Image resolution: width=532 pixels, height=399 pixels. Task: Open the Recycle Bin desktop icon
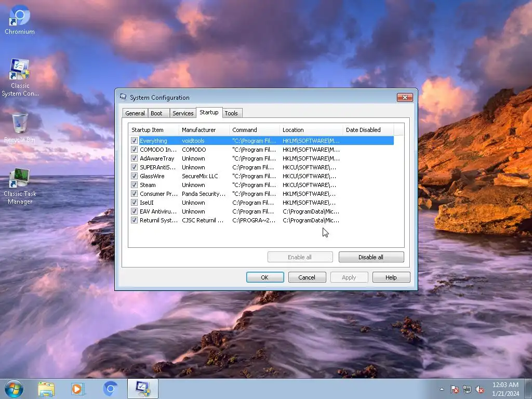click(x=20, y=128)
